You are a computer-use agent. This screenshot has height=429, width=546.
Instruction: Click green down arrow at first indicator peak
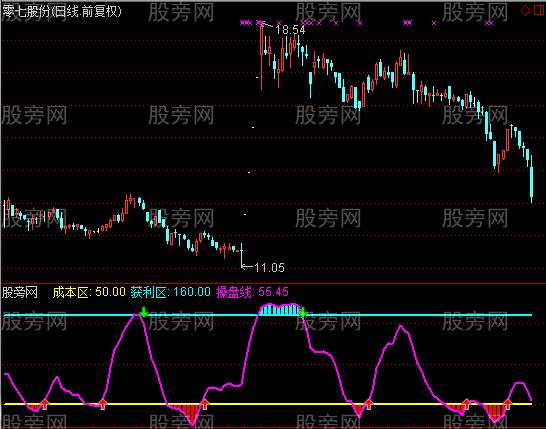[143, 312]
